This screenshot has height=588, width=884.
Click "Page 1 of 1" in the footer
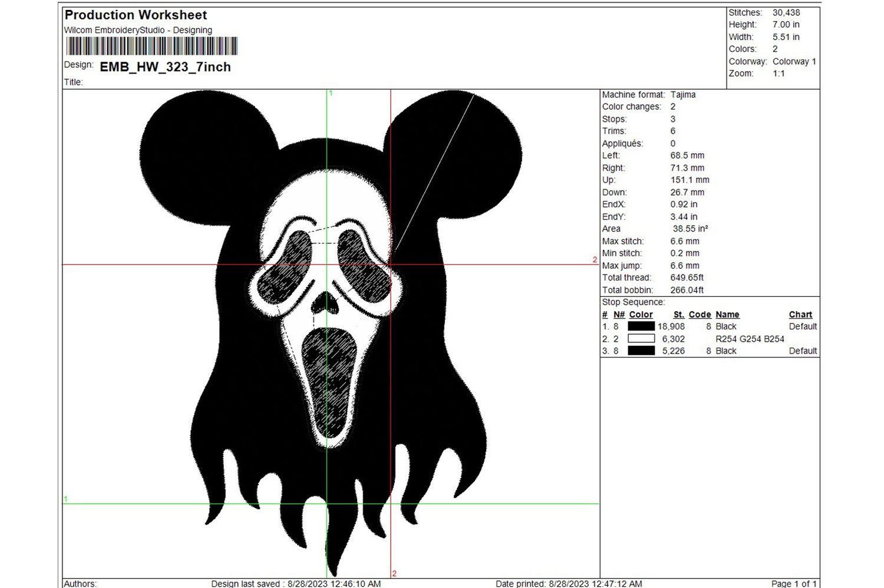(794, 583)
